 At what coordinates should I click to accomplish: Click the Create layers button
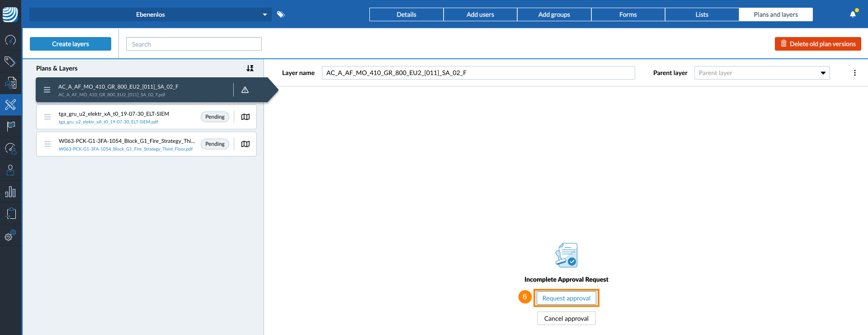click(71, 44)
